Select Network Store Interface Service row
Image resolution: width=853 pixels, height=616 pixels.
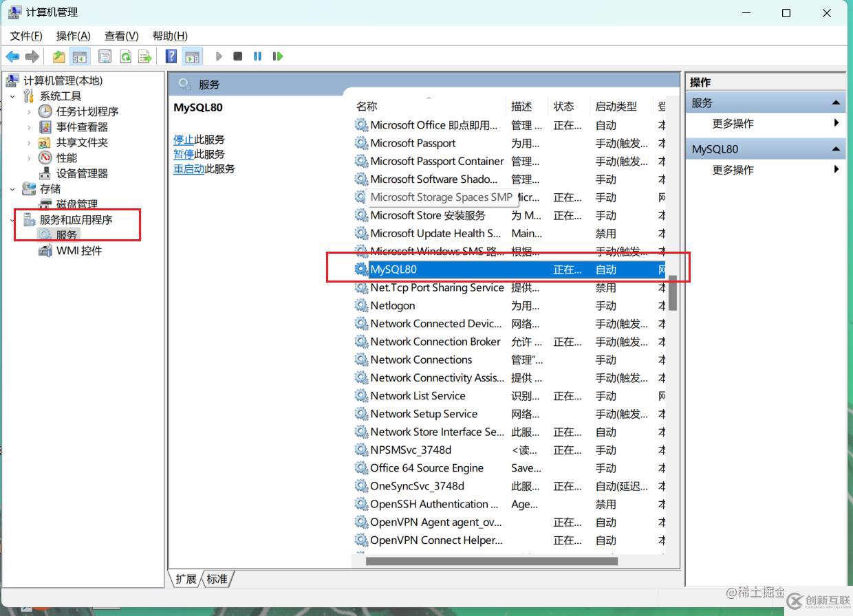tap(509, 432)
